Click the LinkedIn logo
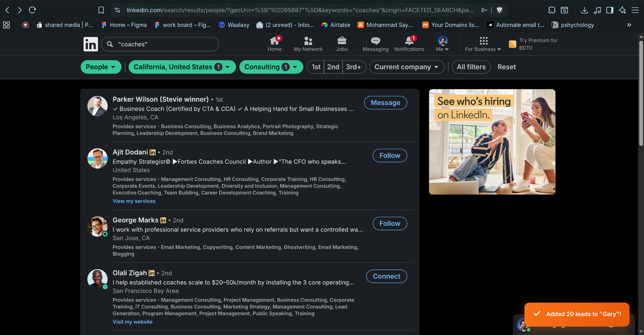 91,44
